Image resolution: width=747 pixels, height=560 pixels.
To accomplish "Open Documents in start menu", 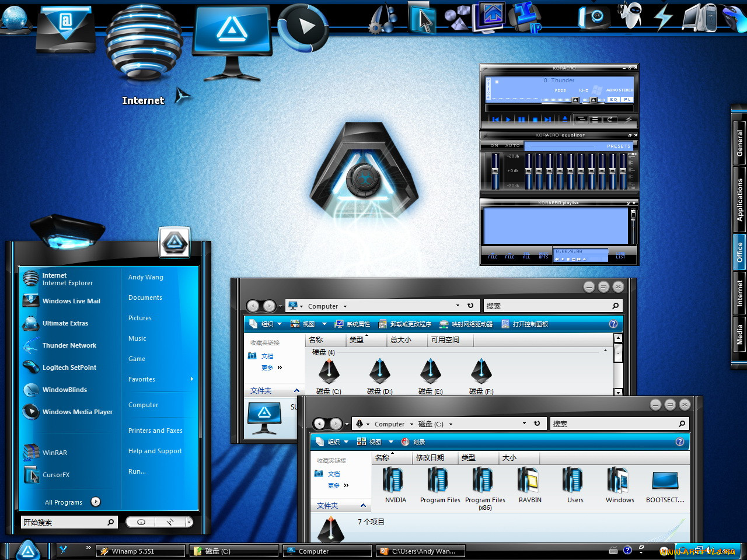I will (145, 297).
